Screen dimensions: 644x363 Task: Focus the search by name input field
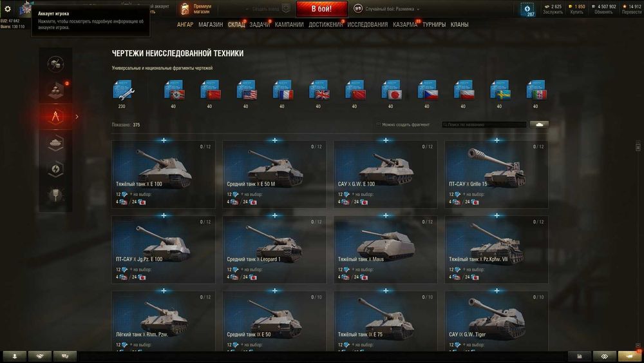484,124
